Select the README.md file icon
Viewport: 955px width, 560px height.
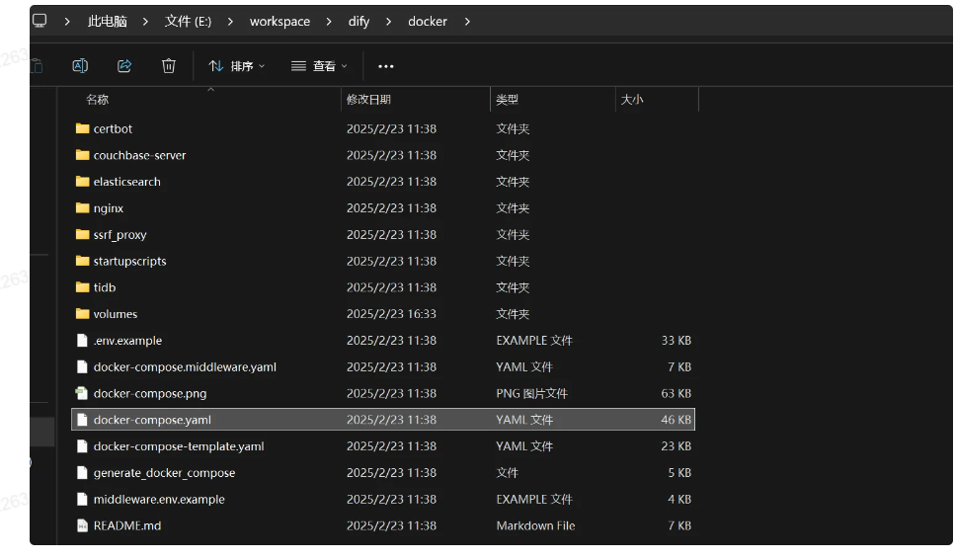[x=82, y=525]
